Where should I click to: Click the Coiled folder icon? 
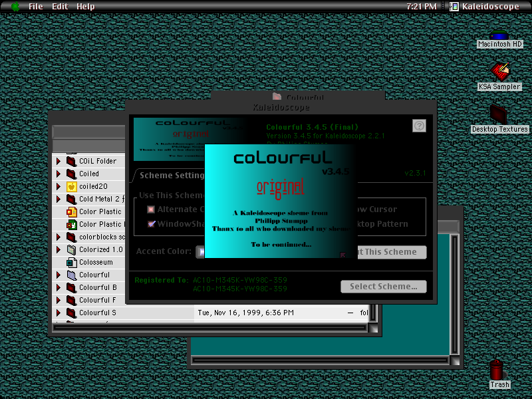point(71,174)
